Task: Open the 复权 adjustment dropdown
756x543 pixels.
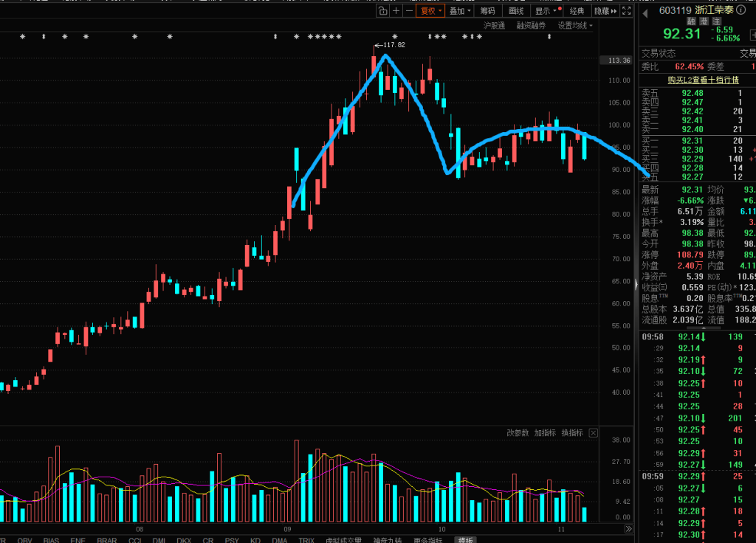Action: click(431, 11)
